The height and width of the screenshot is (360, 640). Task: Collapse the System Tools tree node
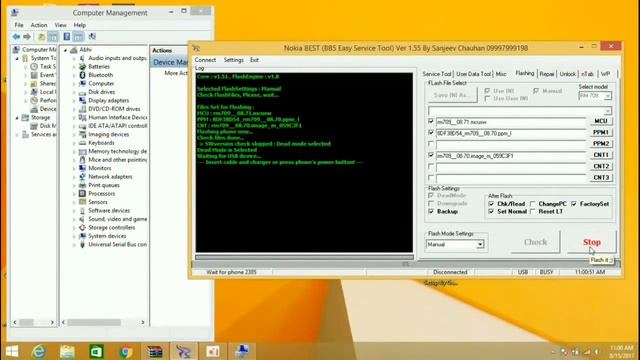pyautogui.click(x=17, y=58)
